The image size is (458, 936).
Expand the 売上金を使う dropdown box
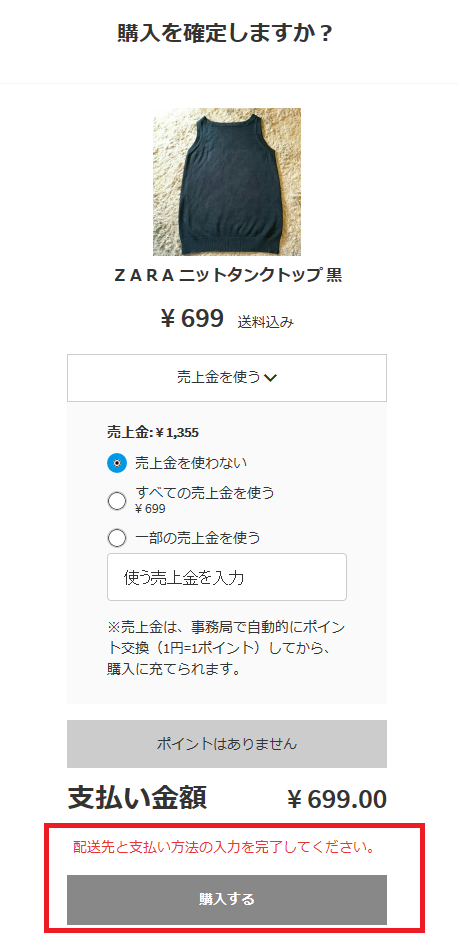coord(227,378)
